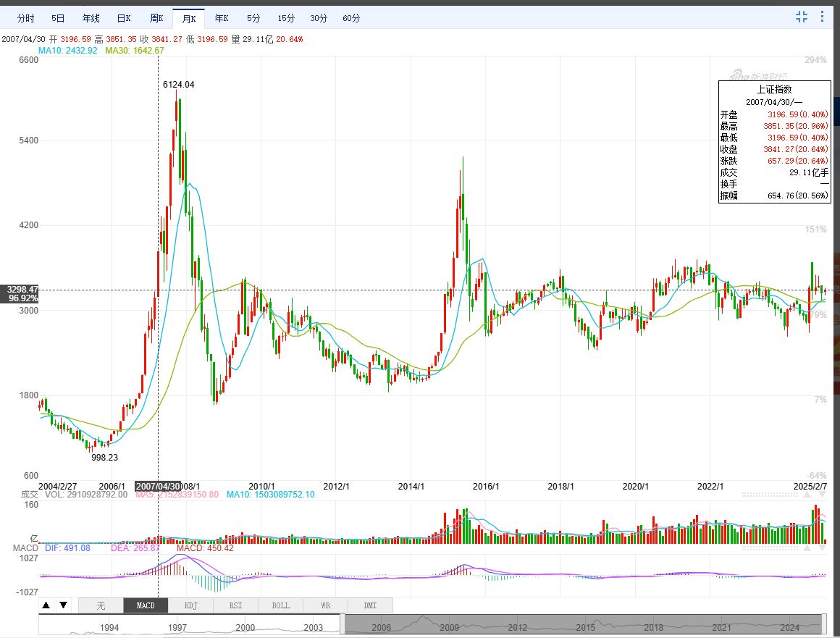
Task: Choose the 年K yearly candlestick tab
Action: pyautogui.click(x=222, y=18)
